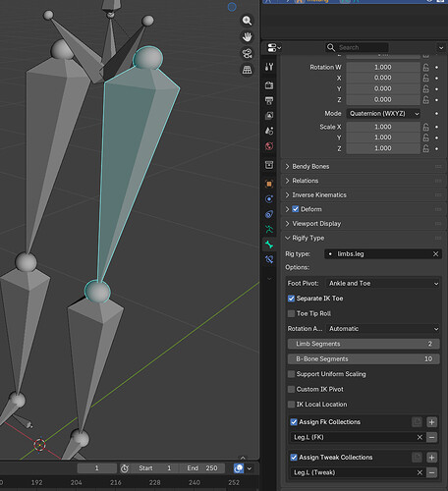The height and width of the screenshot is (491, 448).
Task: Clear the limbs.leg rig type field
Action: pyautogui.click(x=435, y=254)
